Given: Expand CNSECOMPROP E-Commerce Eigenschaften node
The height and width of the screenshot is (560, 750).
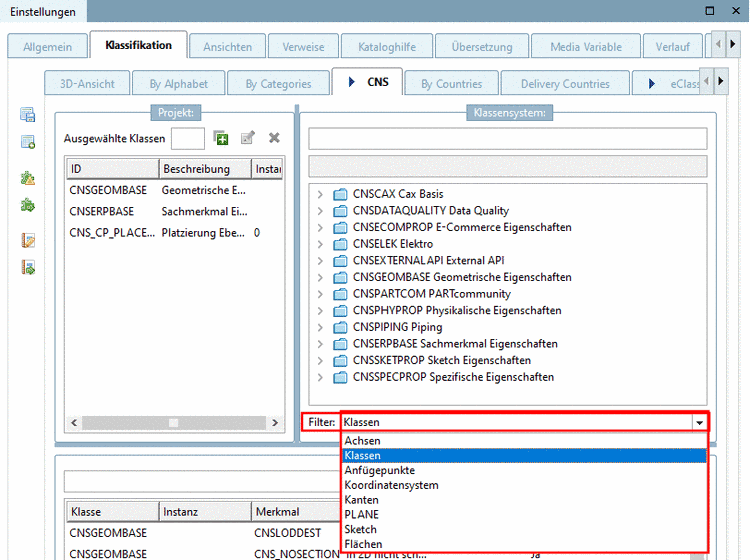Looking at the screenshot, I should point(320,227).
